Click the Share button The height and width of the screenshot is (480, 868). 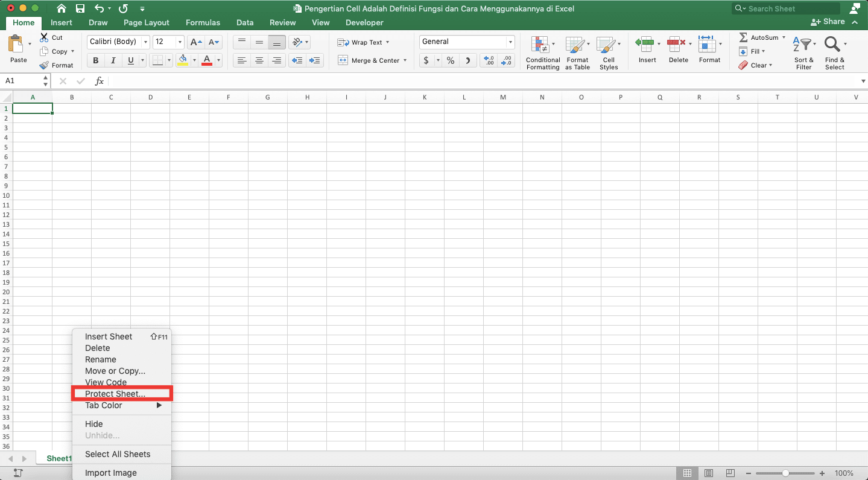coord(828,22)
